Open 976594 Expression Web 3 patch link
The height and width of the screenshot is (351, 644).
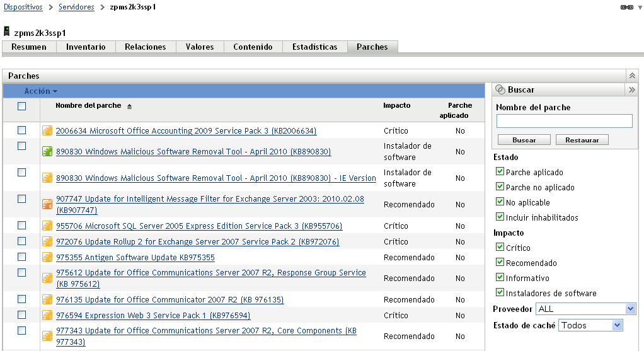tap(153, 315)
